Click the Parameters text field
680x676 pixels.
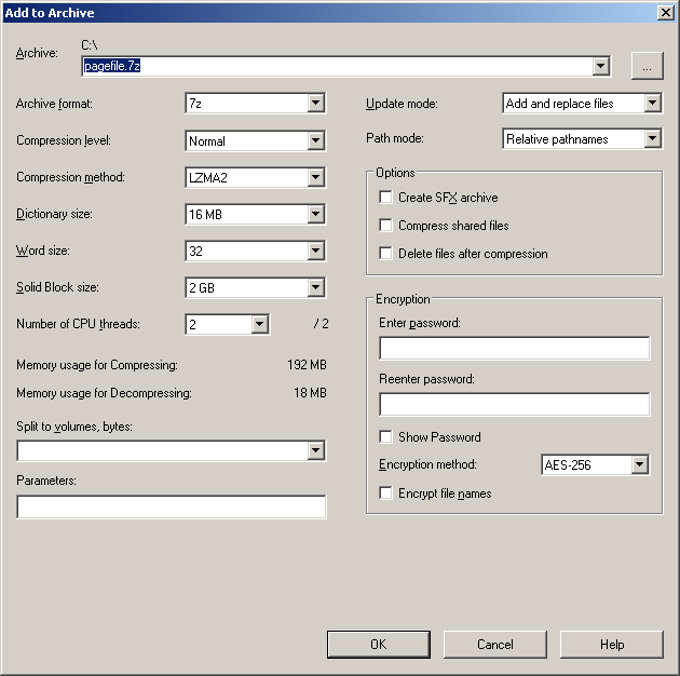point(171,508)
